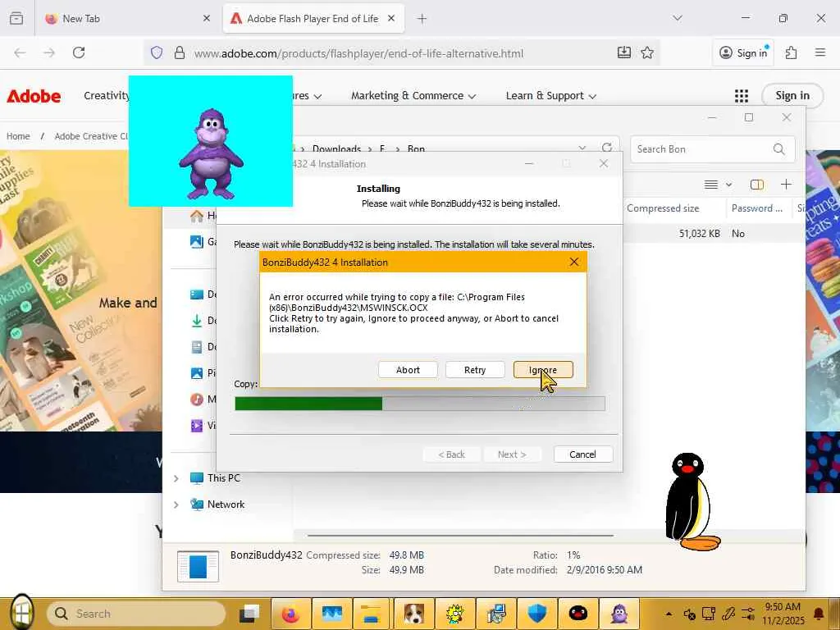Sort by the Compressed size column
The width and height of the screenshot is (840, 630).
point(663,208)
